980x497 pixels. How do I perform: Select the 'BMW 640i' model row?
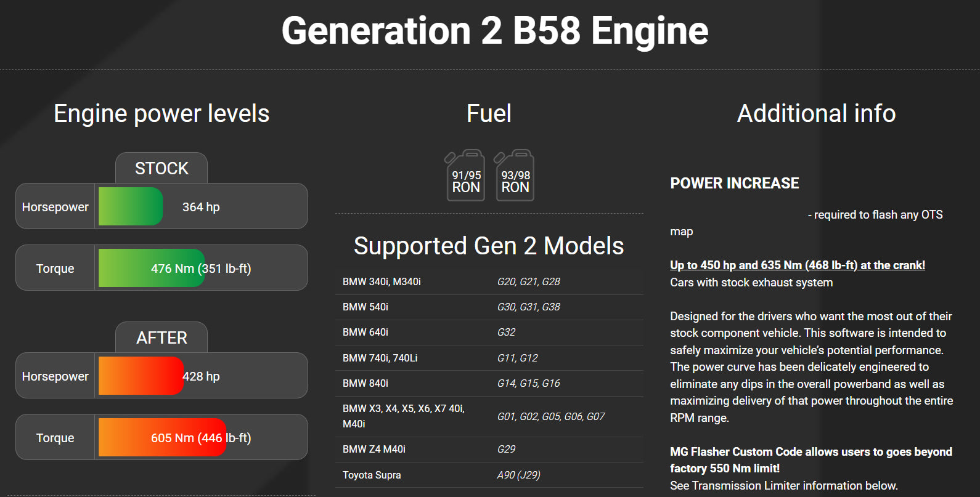pos(489,332)
